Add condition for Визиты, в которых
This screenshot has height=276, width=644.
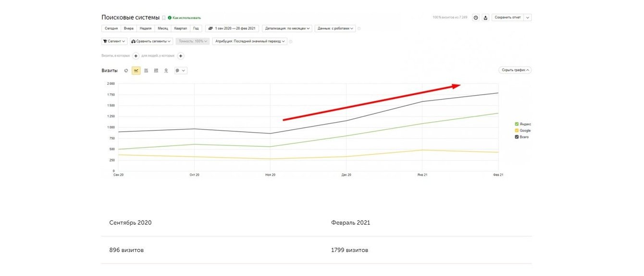point(136,56)
